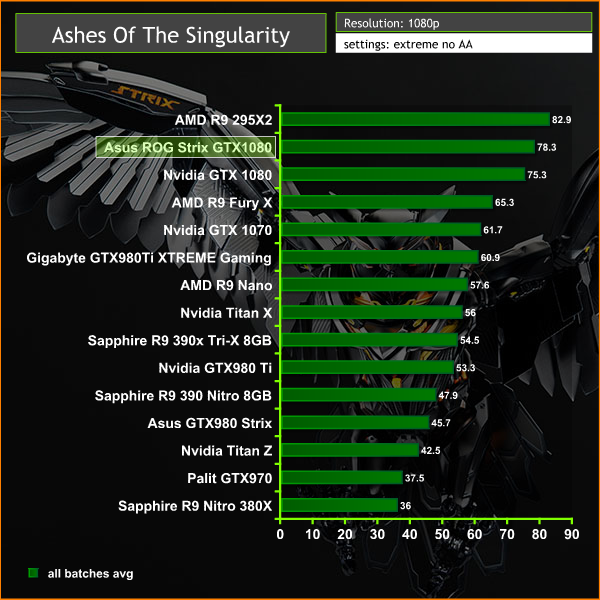Select the Resolution: 1080p label
This screenshot has width=600, height=600.
point(391,23)
